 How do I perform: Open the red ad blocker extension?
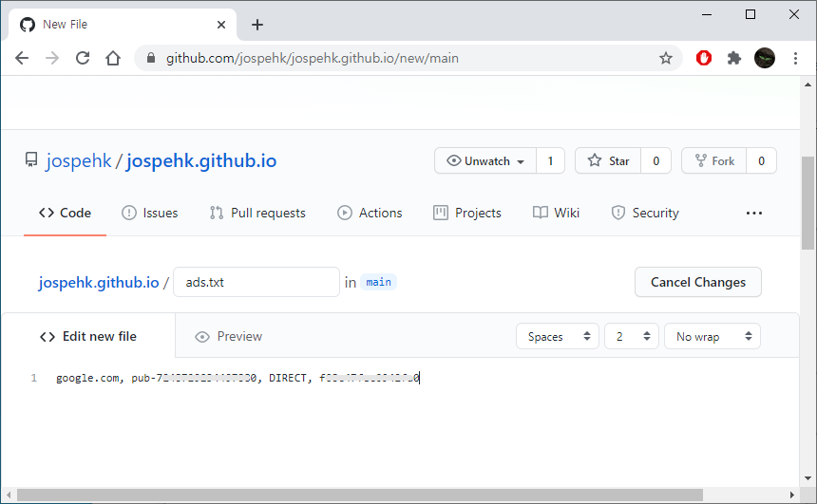pyautogui.click(x=703, y=58)
